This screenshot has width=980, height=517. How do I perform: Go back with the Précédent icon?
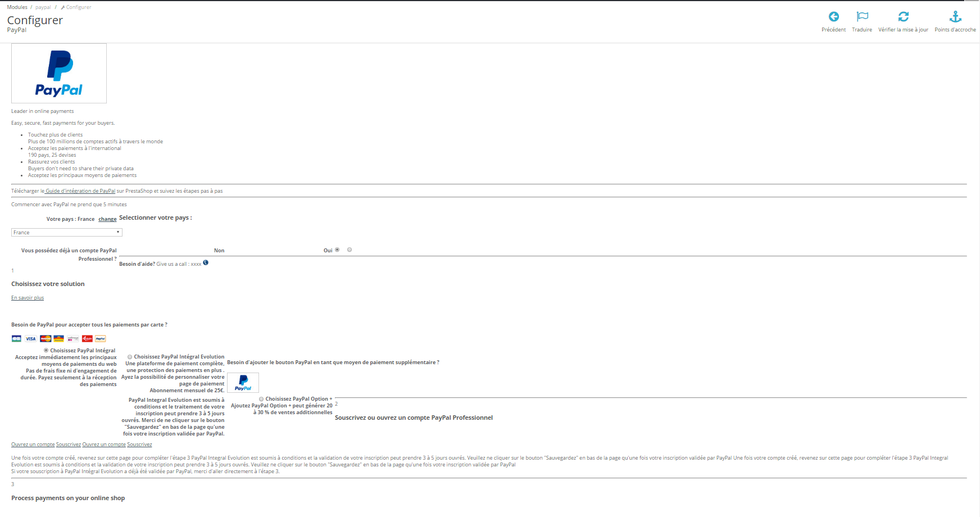pyautogui.click(x=833, y=17)
